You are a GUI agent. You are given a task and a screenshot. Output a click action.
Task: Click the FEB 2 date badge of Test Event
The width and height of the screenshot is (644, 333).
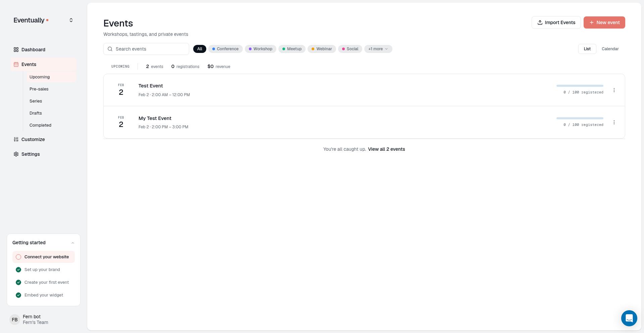[x=121, y=90]
